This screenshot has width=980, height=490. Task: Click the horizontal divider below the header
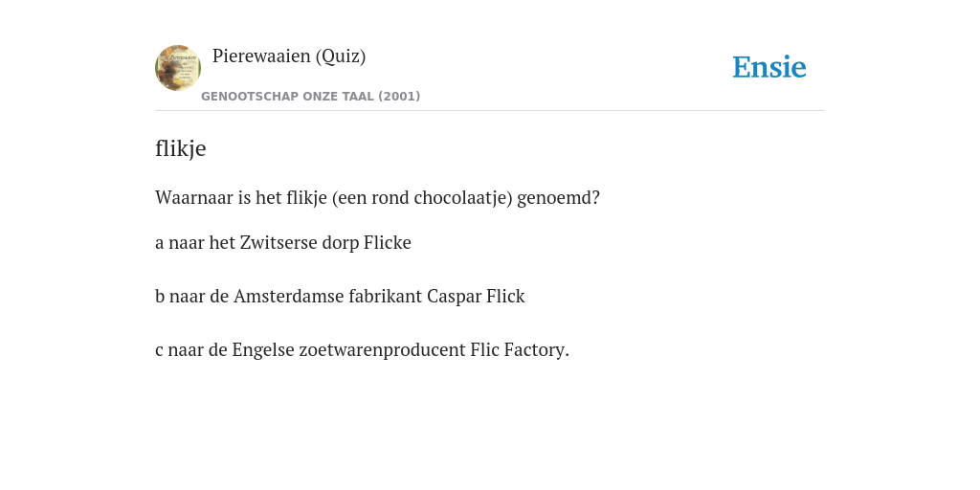(x=490, y=111)
